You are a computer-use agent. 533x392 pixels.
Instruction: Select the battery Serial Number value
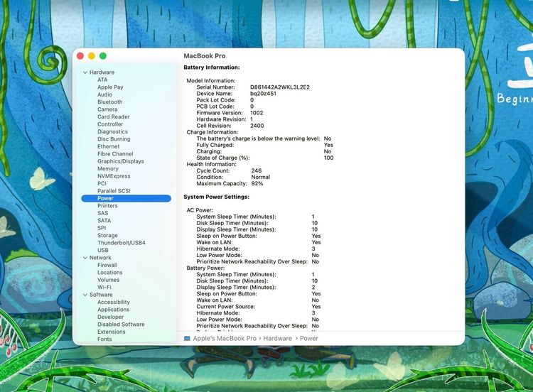click(279, 87)
